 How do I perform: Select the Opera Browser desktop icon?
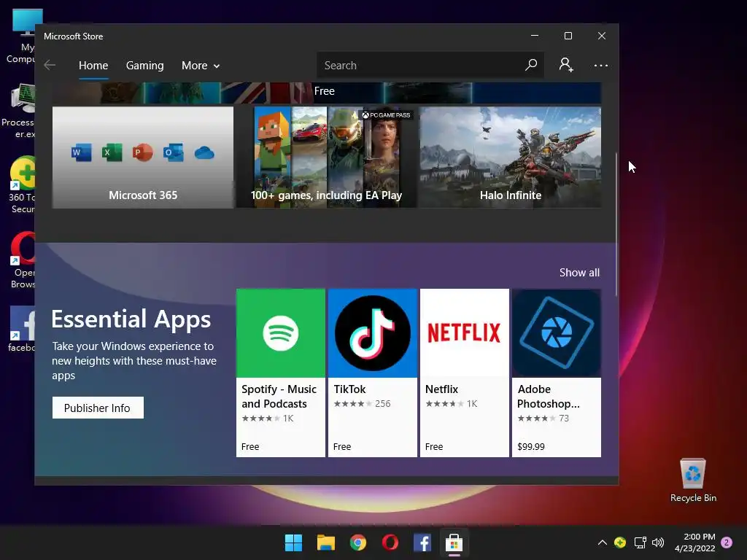point(23,260)
